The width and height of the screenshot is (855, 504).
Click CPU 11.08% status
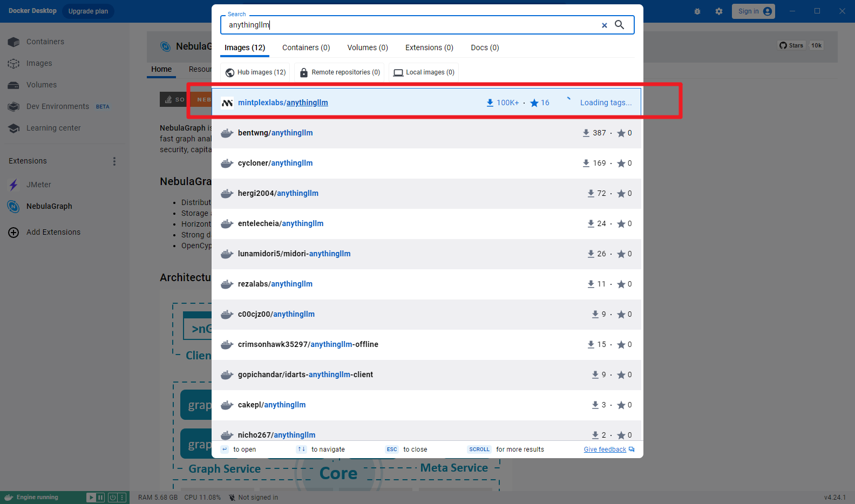[202, 498]
